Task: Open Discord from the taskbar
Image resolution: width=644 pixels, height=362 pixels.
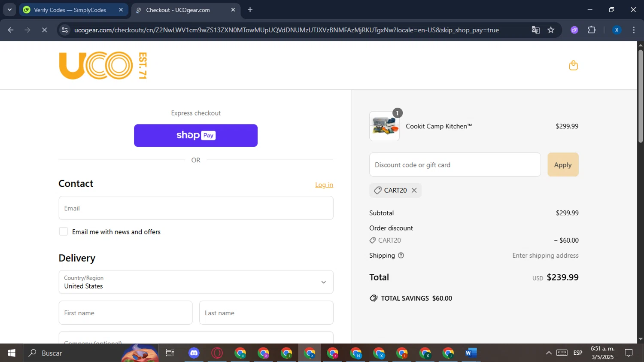Action: pos(194,353)
